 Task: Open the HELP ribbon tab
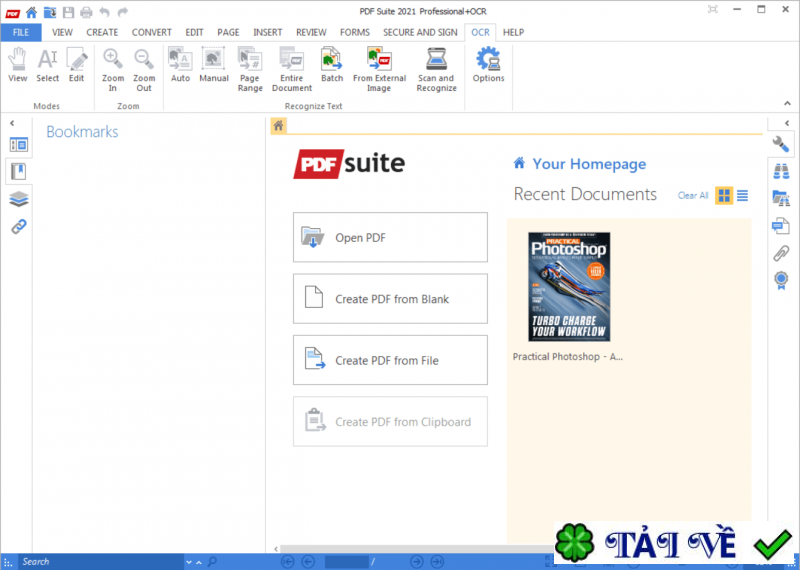coord(513,32)
